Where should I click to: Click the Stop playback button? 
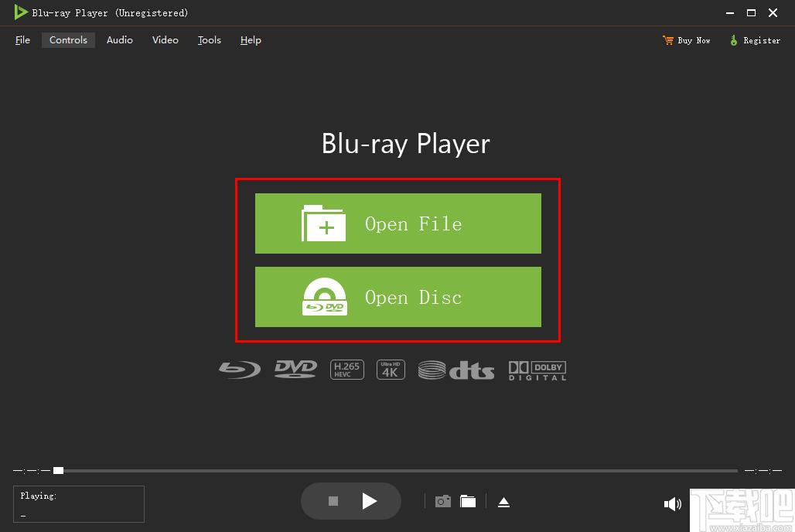(333, 501)
